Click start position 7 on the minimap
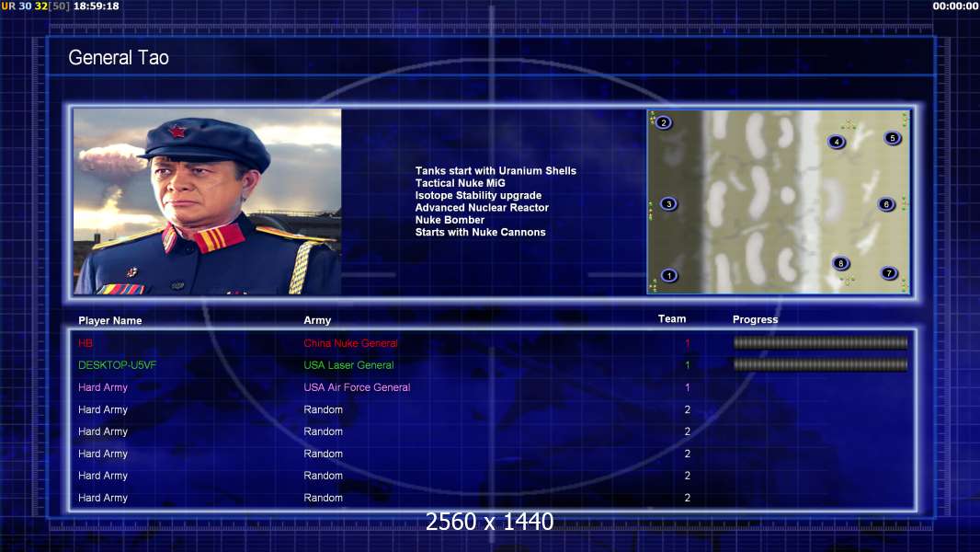 pyautogui.click(x=889, y=273)
